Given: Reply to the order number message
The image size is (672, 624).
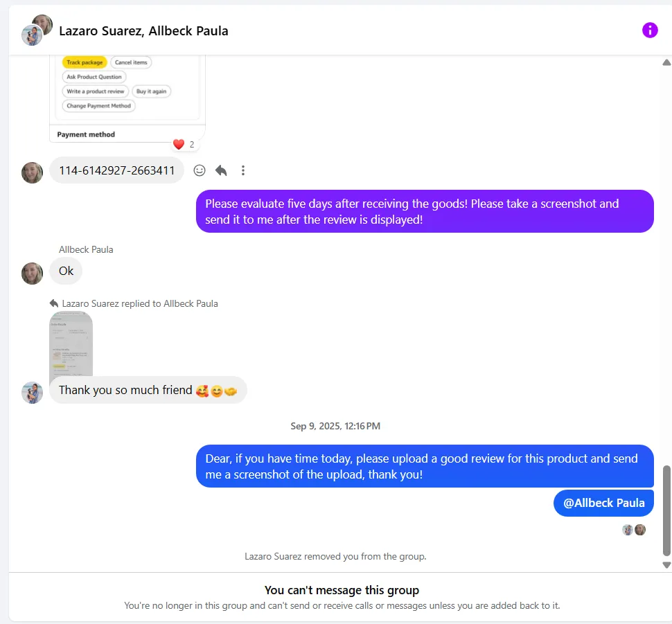Looking at the screenshot, I should pos(221,170).
